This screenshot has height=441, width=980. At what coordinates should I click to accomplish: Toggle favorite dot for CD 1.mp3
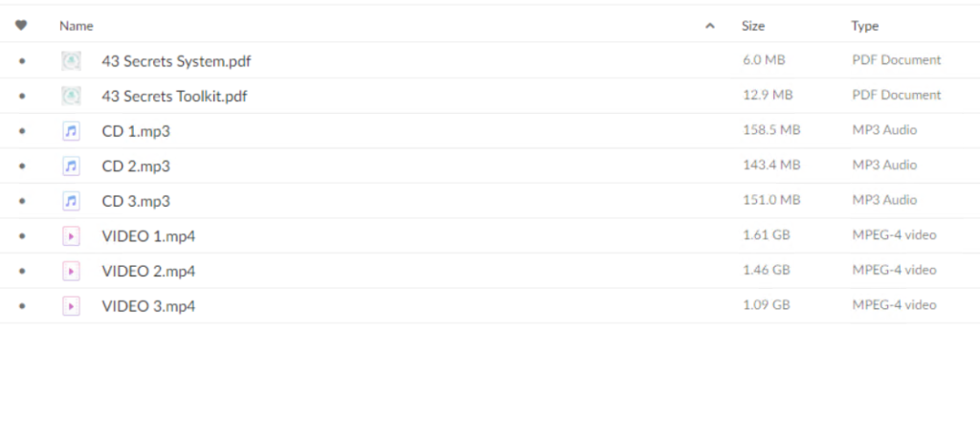(x=23, y=131)
